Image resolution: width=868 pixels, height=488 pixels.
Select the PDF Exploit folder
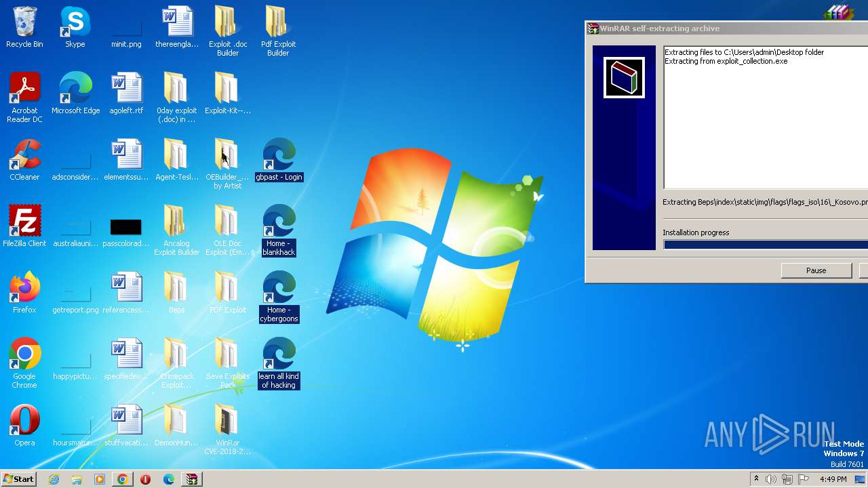pos(227,293)
